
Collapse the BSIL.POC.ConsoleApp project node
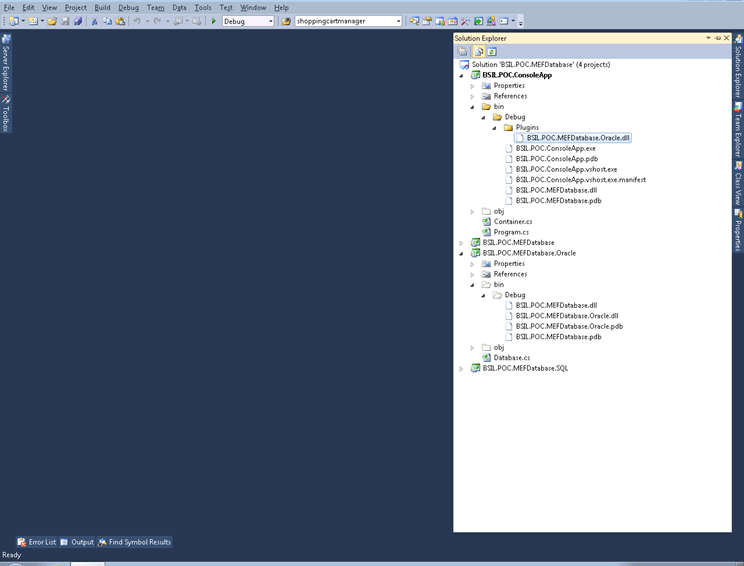click(x=461, y=75)
